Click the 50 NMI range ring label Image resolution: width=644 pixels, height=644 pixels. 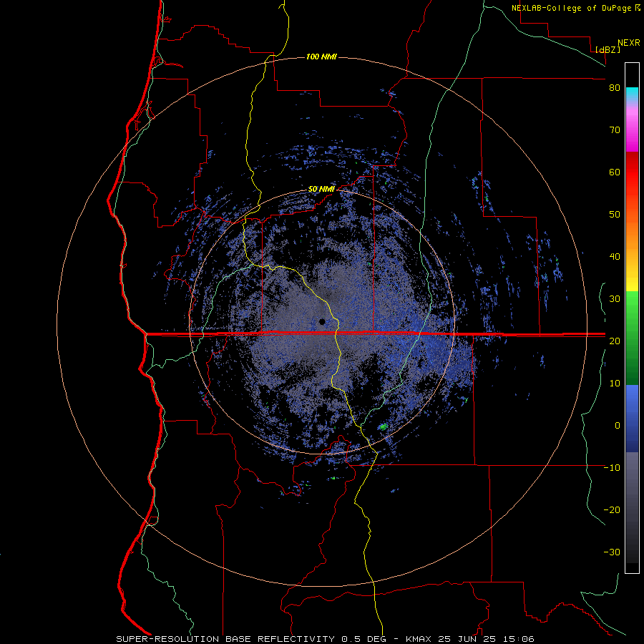point(321,189)
